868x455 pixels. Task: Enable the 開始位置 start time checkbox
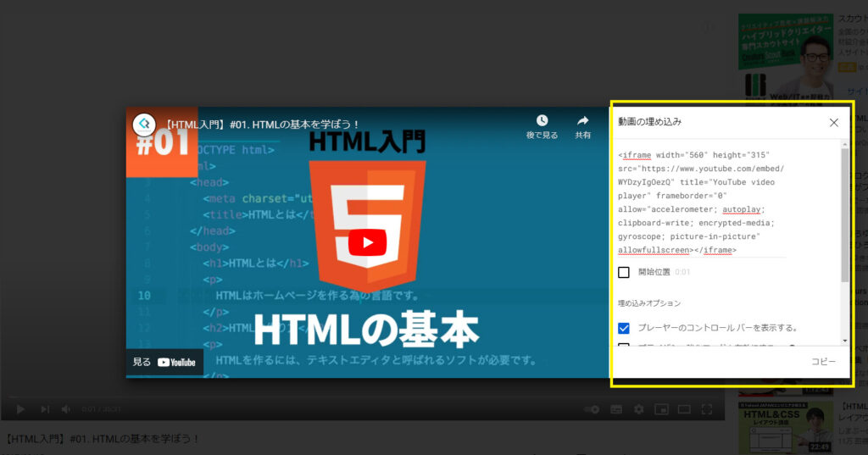pos(624,272)
